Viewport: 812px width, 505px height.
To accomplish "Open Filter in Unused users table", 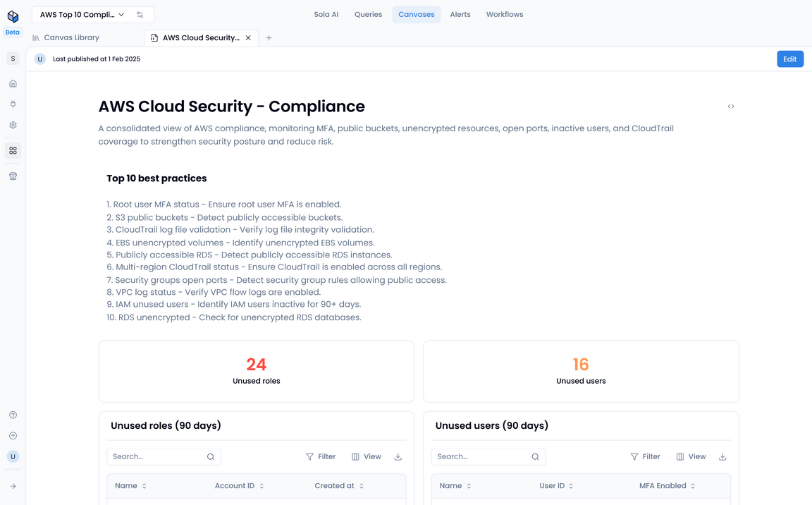I will 645,456.
